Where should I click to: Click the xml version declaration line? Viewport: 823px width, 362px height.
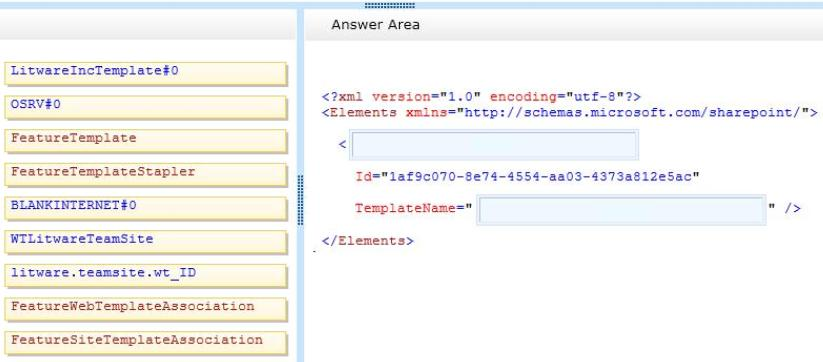481,97
